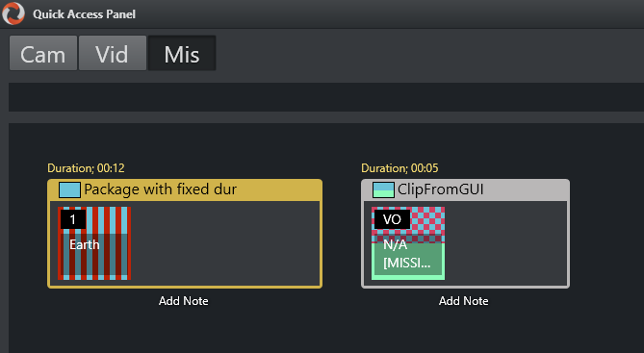Image resolution: width=644 pixels, height=353 pixels.
Task: Add Note under ClipFromGUI
Action: tap(464, 301)
